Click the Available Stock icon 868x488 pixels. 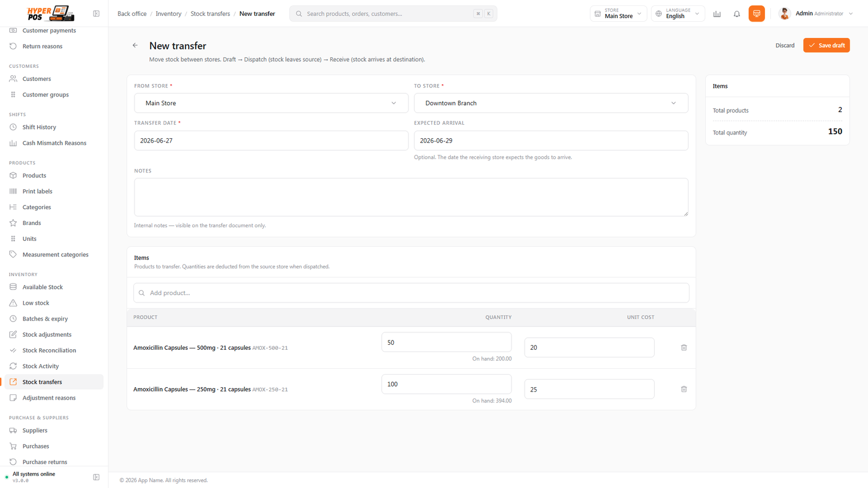13,287
